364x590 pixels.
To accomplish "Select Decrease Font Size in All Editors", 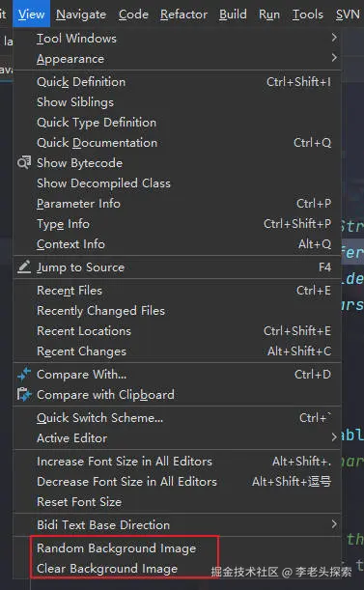I will coord(178,482).
